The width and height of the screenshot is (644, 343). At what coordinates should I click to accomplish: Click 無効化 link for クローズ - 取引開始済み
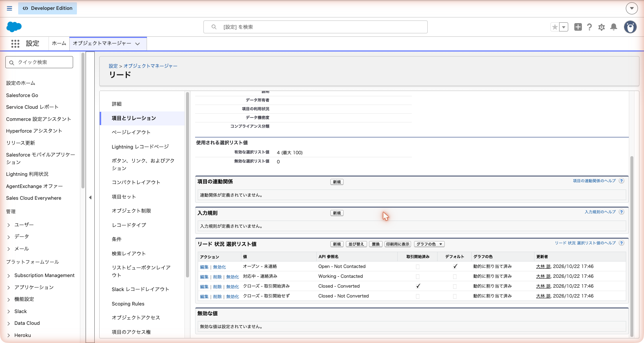[233, 287]
